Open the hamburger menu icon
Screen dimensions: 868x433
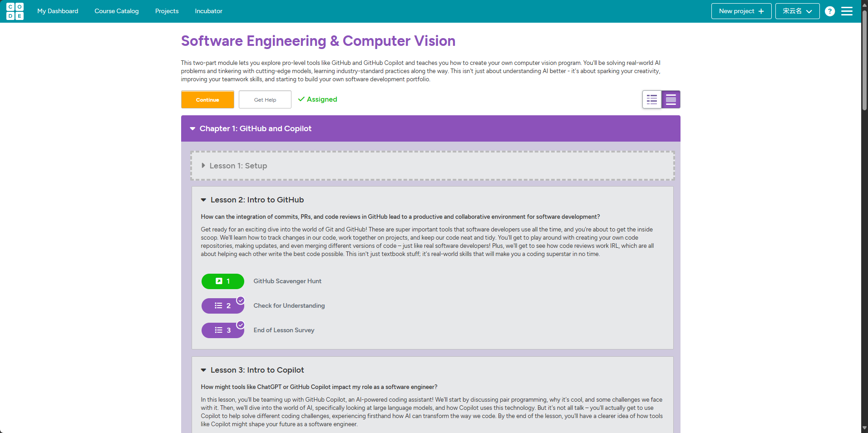(847, 11)
